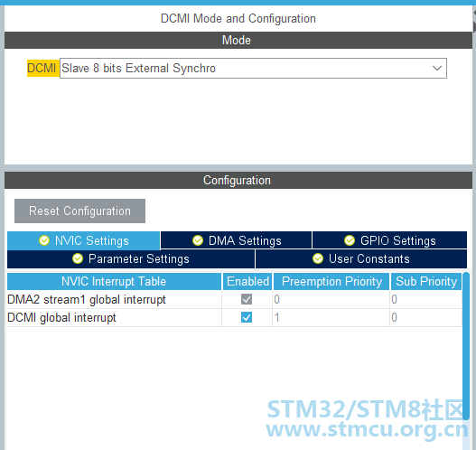
Task: Click the Parameter Settings check icon
Action: 78,258
